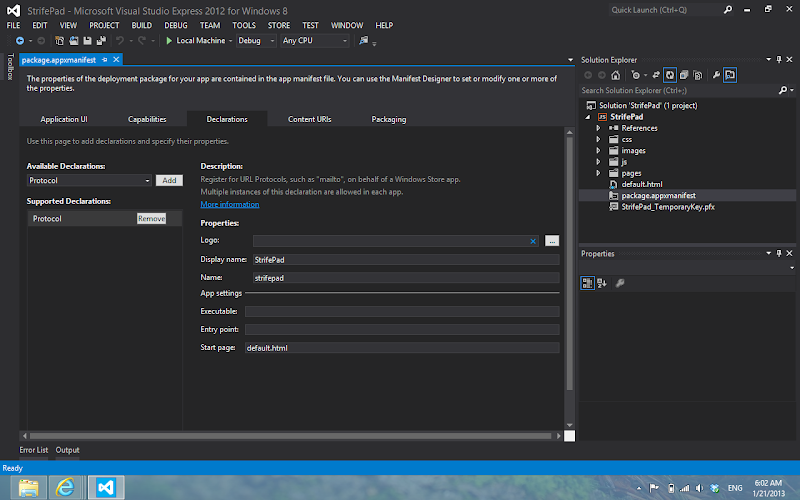Toggle pin on package.appxmanifest tab

(x=105, y=60)
